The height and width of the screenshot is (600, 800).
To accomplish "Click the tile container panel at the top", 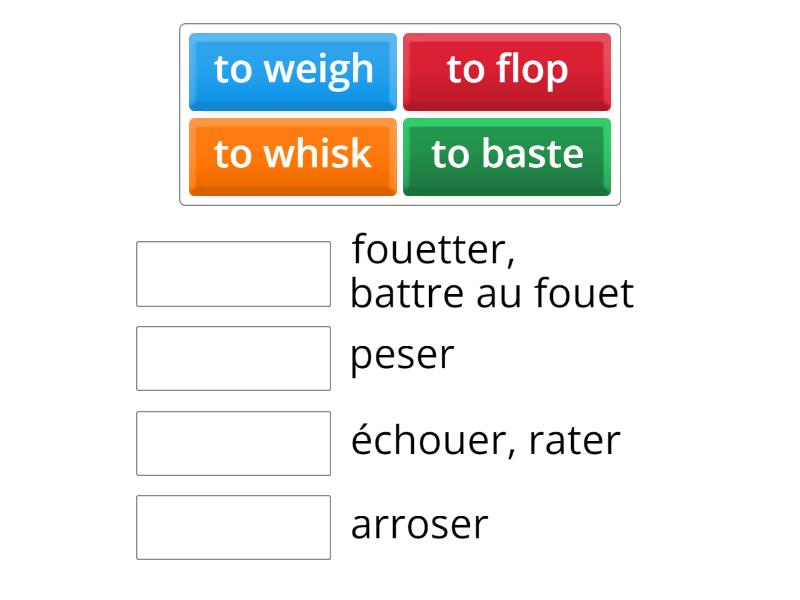I will pyautogui.click(x=400, y=112).
